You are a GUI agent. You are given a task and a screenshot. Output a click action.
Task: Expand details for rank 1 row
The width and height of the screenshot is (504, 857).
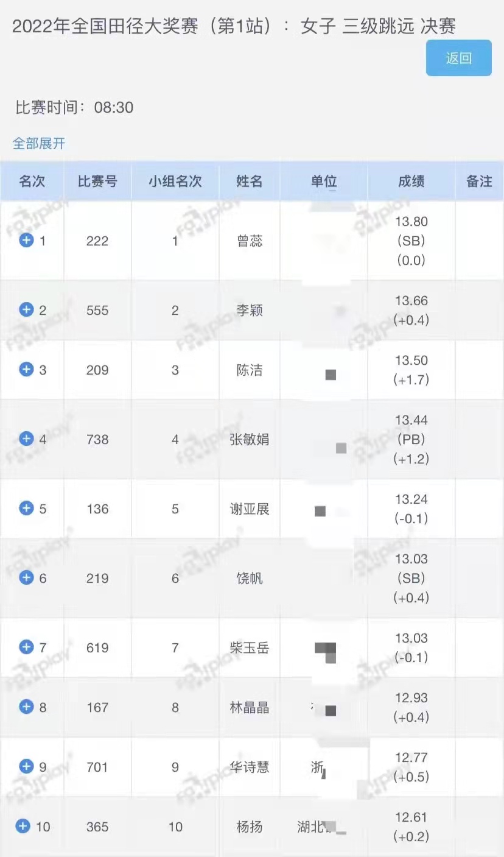(26, 241)
